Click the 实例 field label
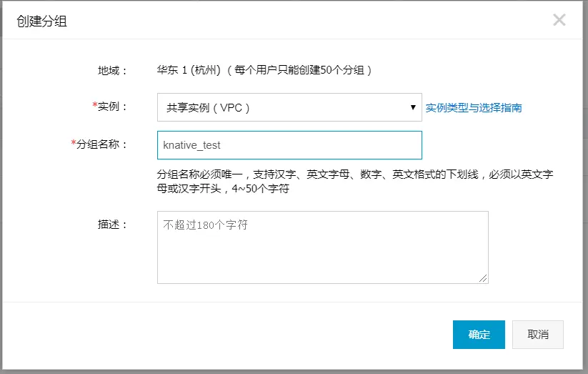The width and height of the screenshot is (588, 374). tap(112, 107)
